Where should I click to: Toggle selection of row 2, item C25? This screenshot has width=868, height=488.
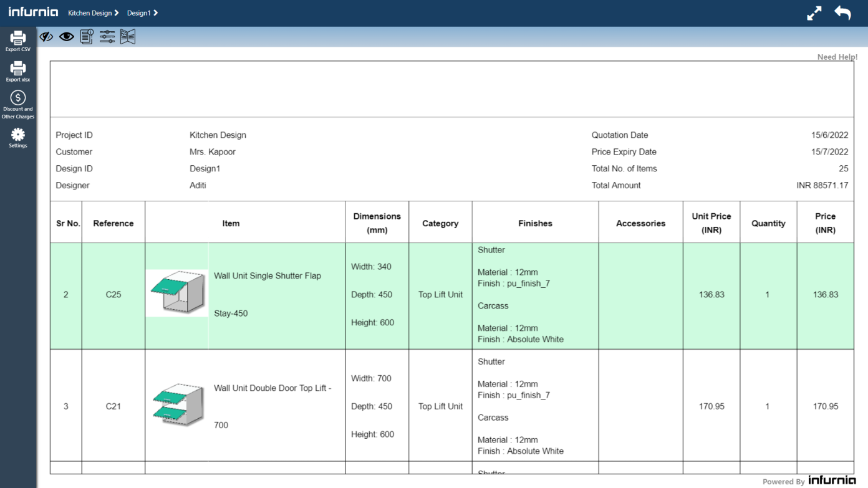(x=66, y=295)
